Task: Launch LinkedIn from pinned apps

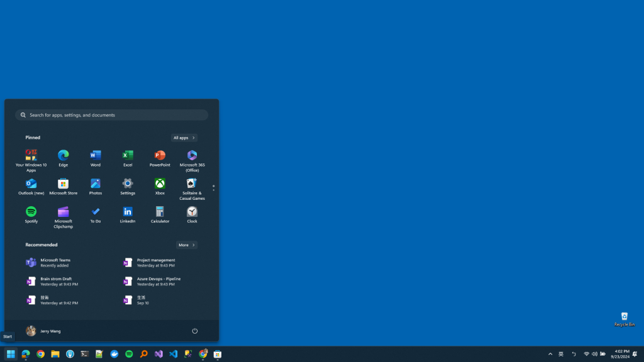Action: (128, 215)
